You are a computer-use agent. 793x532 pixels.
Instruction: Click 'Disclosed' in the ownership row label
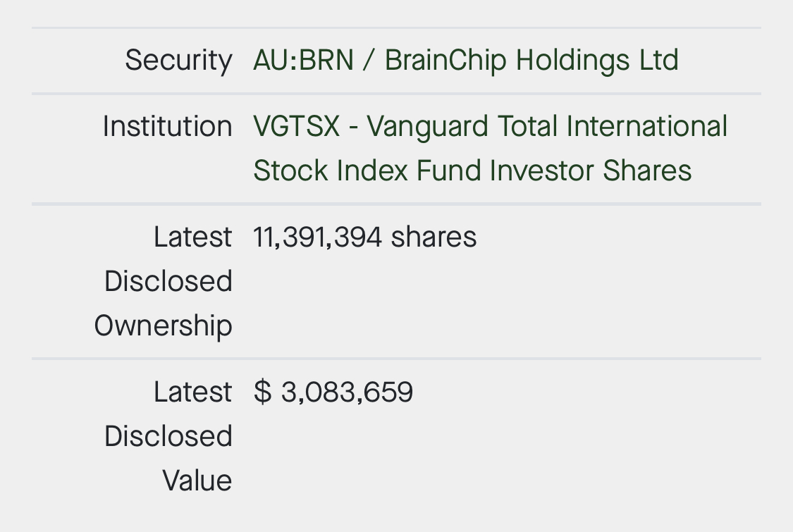168,282
